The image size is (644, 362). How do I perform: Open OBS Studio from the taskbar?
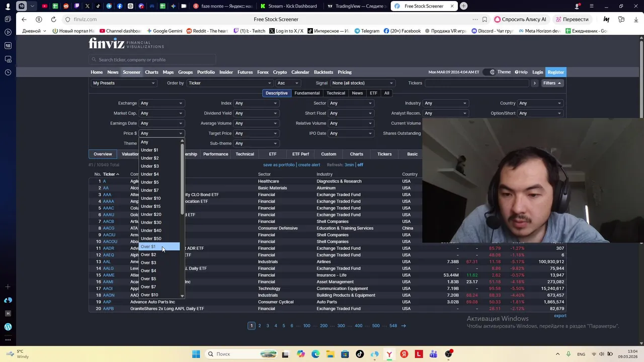point(448,354)
